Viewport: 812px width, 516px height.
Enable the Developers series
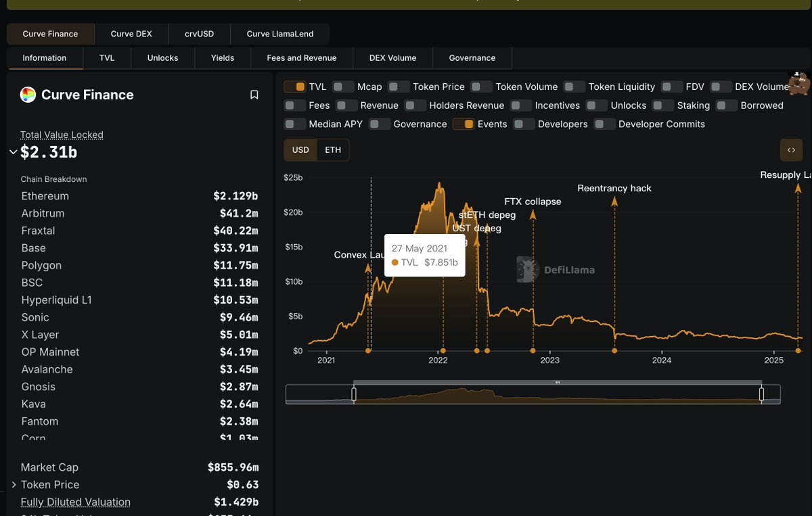point(524,124)
